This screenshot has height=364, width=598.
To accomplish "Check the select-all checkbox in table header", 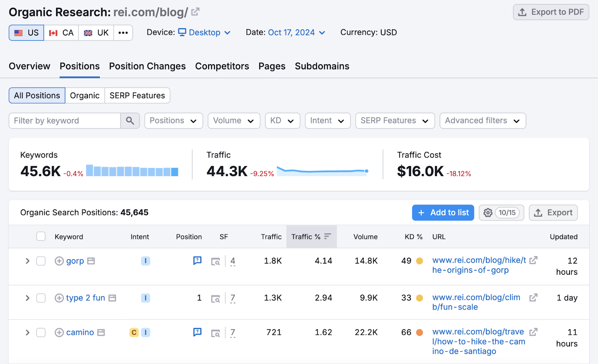I will tap(41, 236).
